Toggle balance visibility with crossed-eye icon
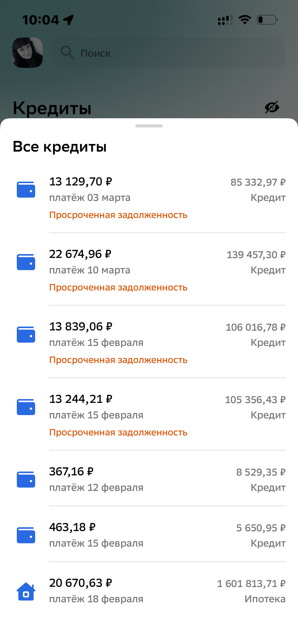Screen dimensions: 298x644 272,107
